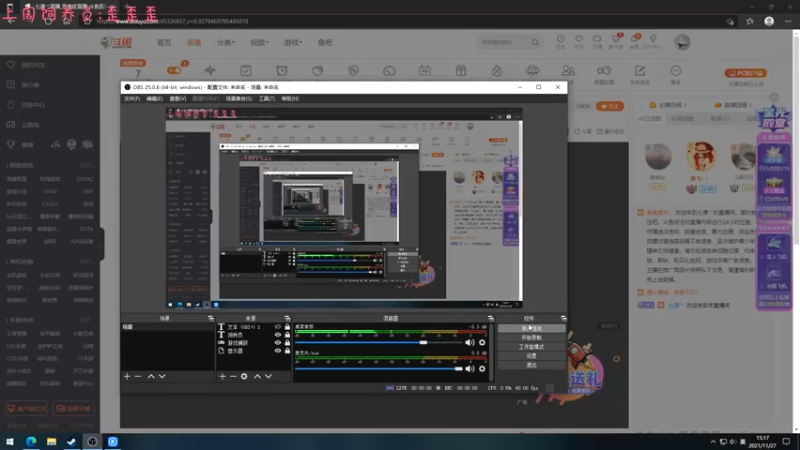The image size is (800, 450).
Task: Open OBS 场景集合(S) menu
Action: (x=239, y=98)
